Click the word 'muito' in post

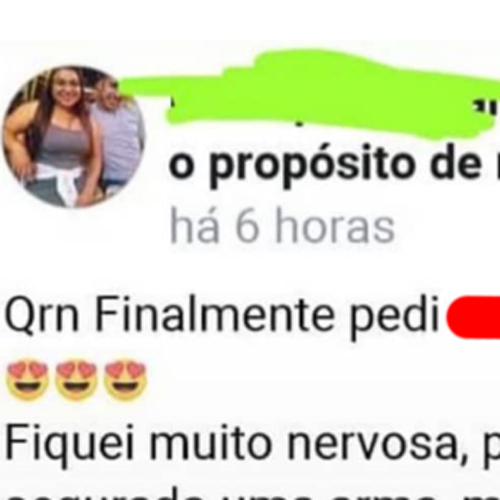211,443
